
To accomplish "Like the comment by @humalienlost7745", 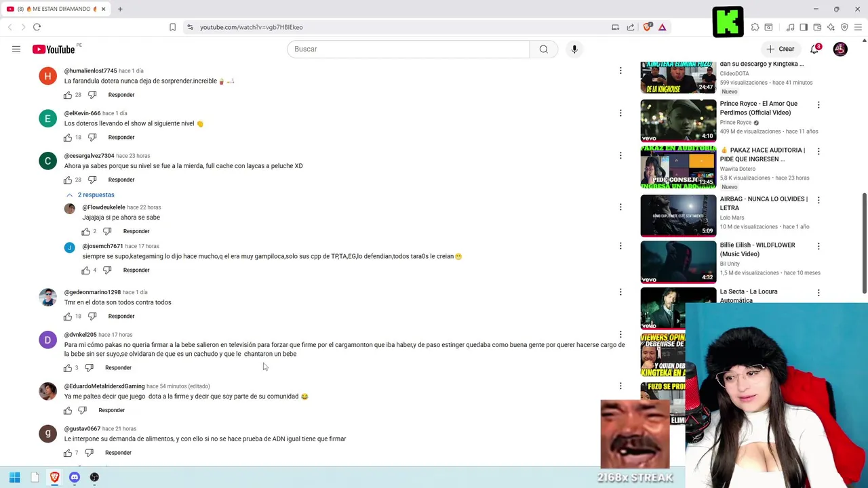I will (x=68, y=95).
